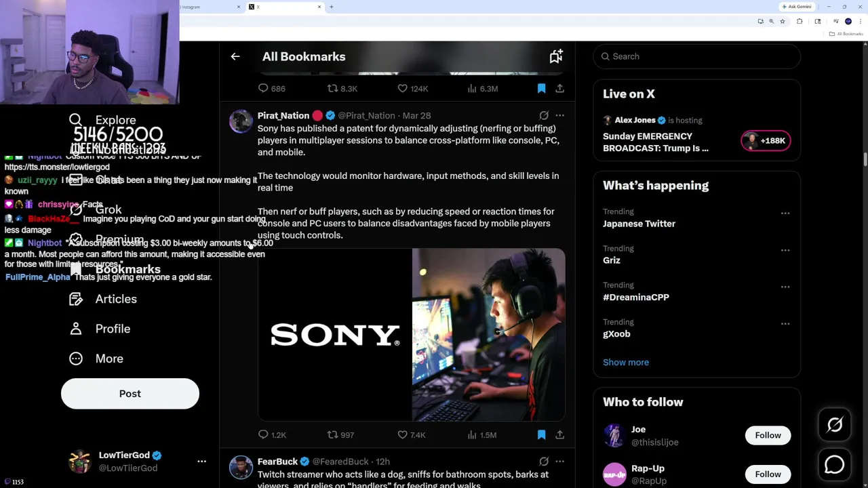The width and height of the screenshot is (868, 488).
Task: Repost the top post with 8.3K reposts
Action: click(342, 89)
